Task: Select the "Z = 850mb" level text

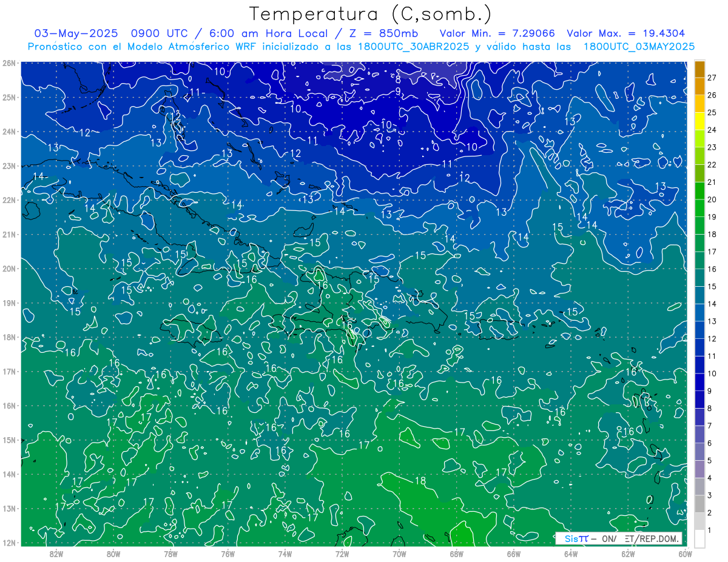Action: click(382, 33)
